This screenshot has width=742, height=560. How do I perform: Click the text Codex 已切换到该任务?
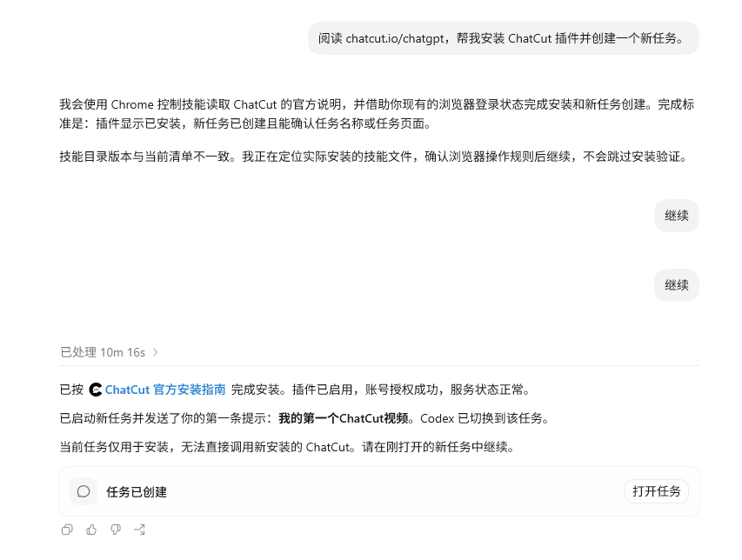click(485, 418)
